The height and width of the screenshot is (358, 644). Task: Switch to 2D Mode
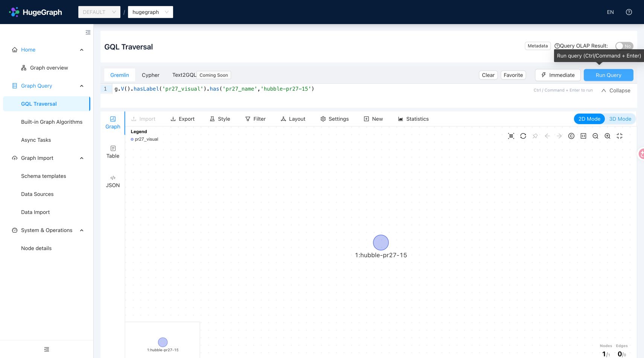(x=589, y=119)
